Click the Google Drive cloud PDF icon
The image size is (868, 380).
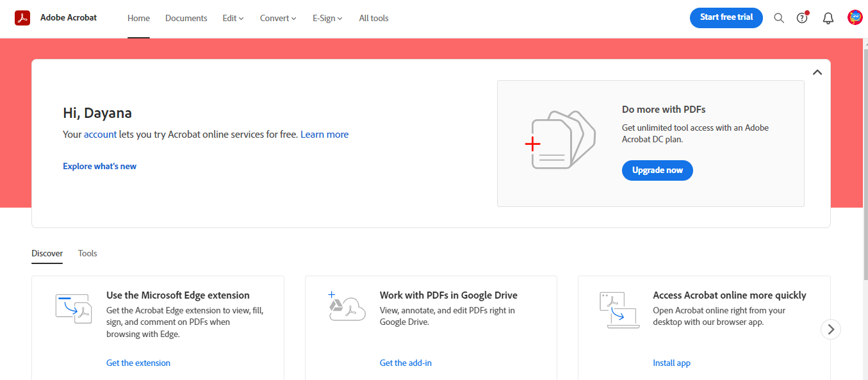coord(347,306)
